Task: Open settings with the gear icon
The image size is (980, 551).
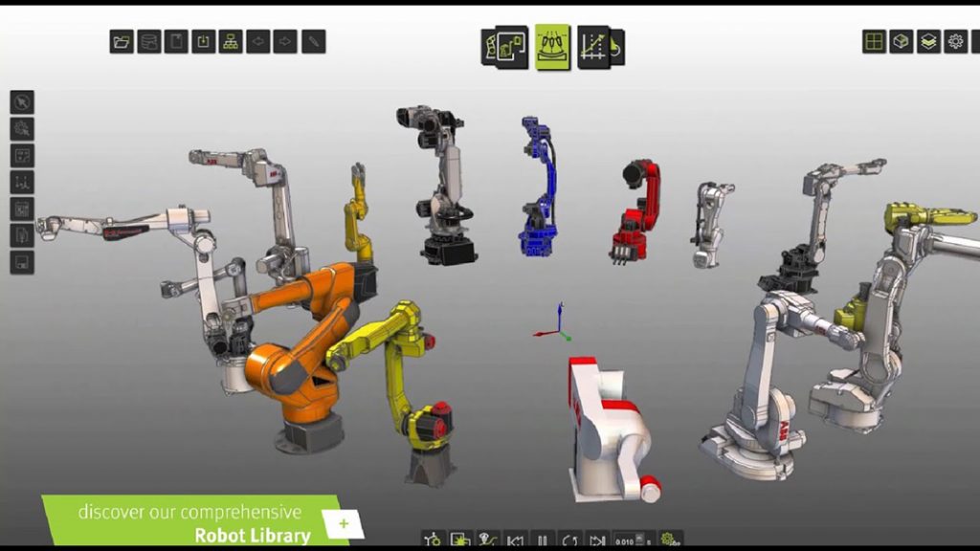Action: 956,42
